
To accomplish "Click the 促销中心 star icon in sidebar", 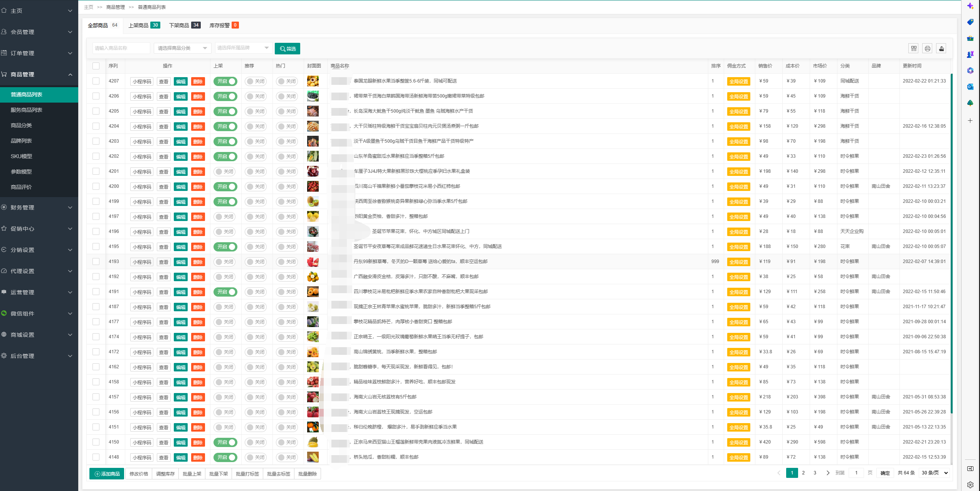I will click(x=4, y=228).
